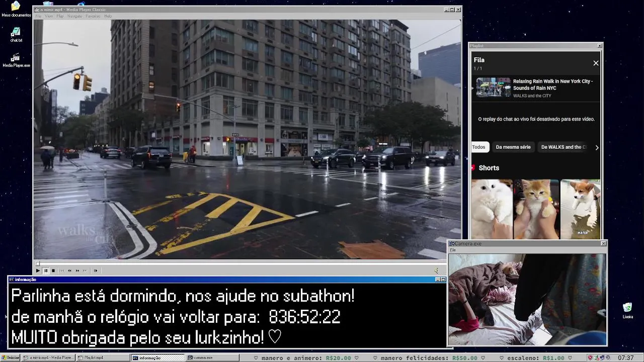Image resolution: width=644 pixels, height=362 pixels.
Task: Click the Camera.exe title bar icon
Action: click(x=452, y=243)
